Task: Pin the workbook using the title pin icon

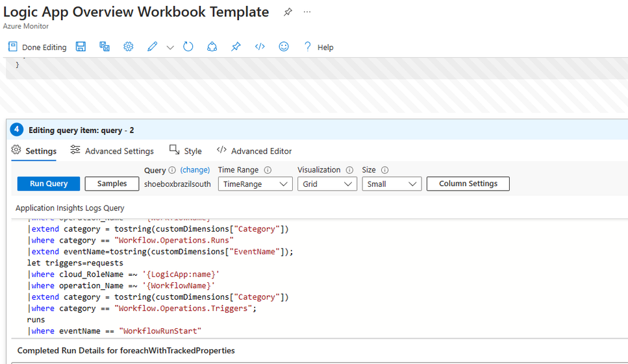Action: (x=288, y=12)
